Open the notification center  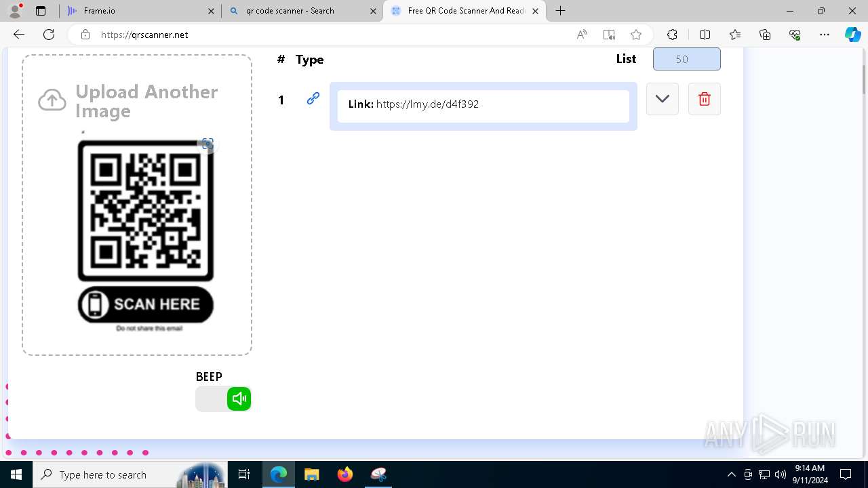point(846,474)
